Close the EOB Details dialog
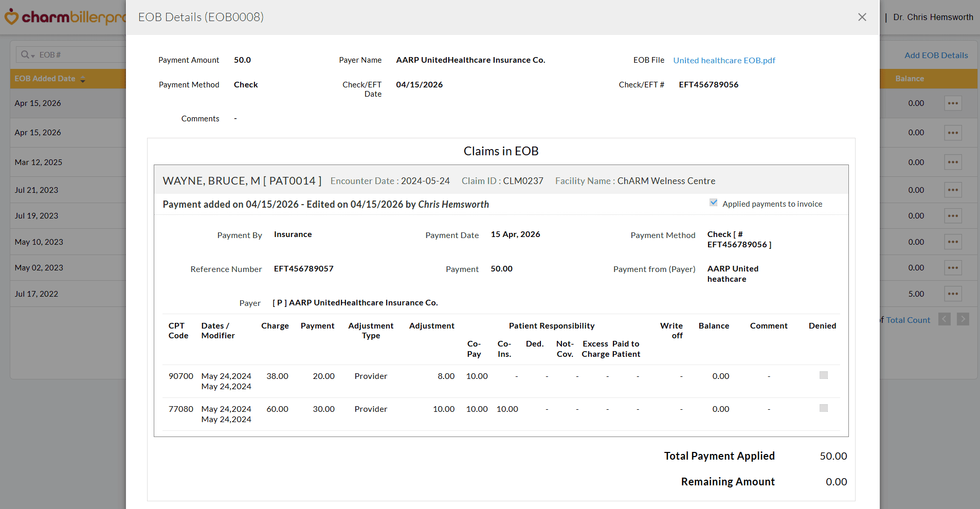This screenshot has height=509, width=980. [x=862, y=17]
